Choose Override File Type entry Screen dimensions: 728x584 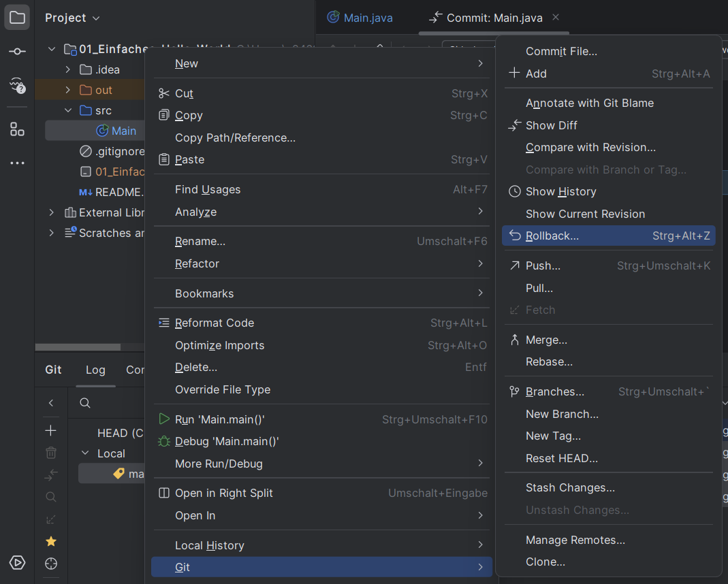[x=321, y=389]
